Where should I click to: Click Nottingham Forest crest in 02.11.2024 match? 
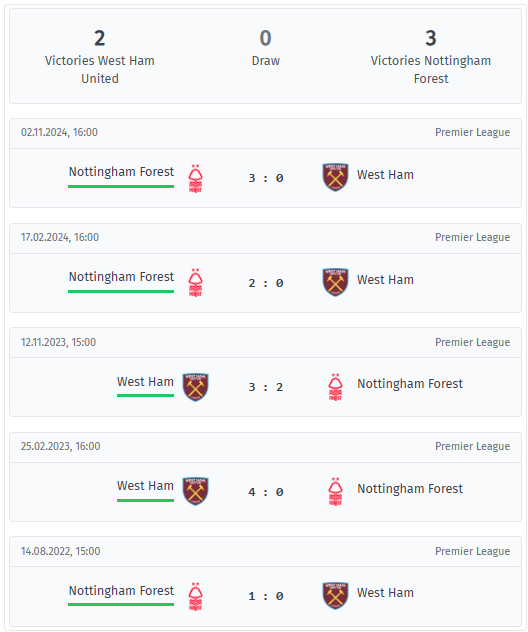[195, 178]
